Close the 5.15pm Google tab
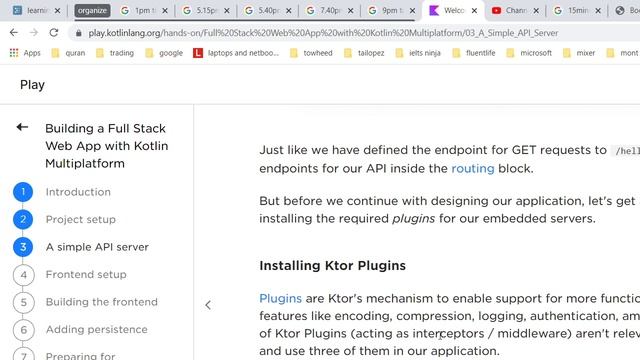The width and height of the screenshot is (640, 360). pyautogui.click(x=227, y=11)
